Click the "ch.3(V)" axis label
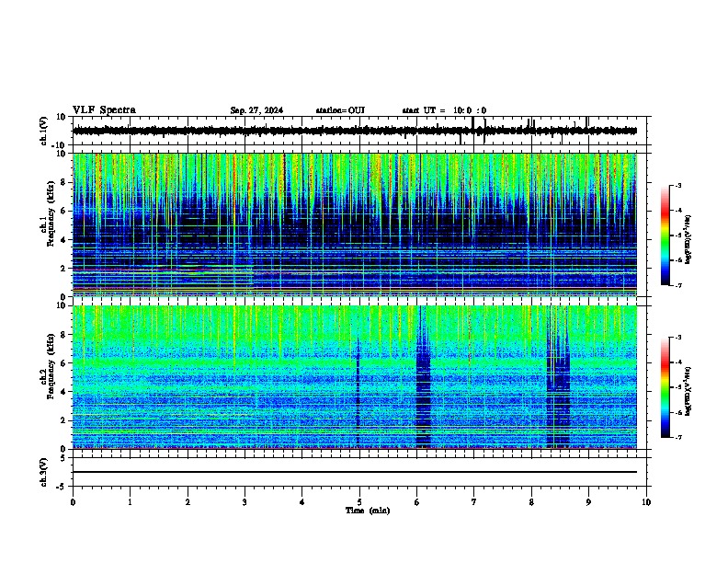 point(44,473)
